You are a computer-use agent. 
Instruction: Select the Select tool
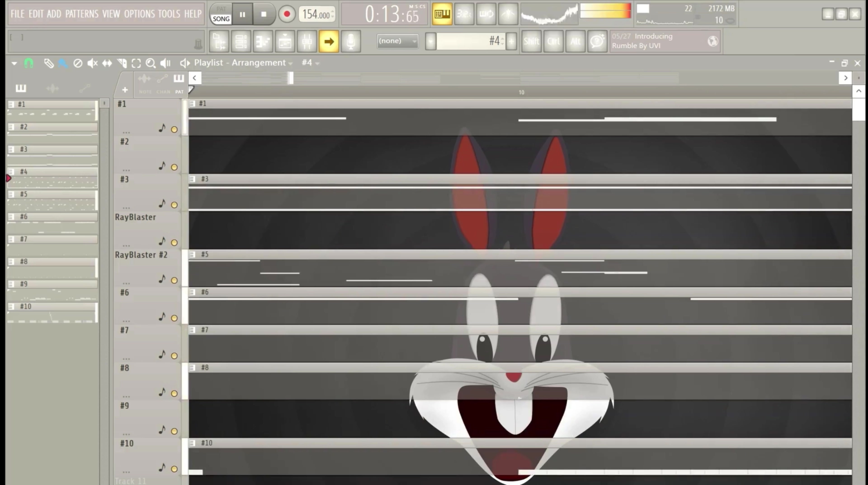pos(136,63)
